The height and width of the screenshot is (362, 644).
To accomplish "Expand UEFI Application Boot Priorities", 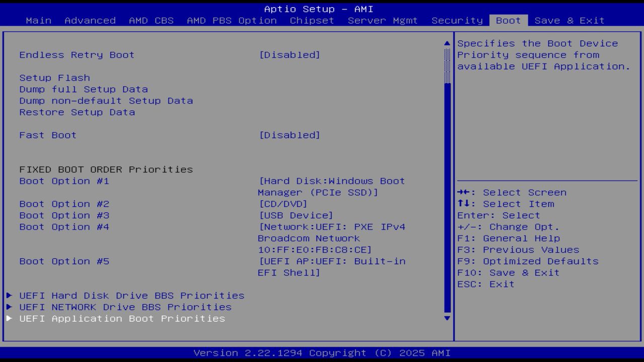I will (9, 318).
